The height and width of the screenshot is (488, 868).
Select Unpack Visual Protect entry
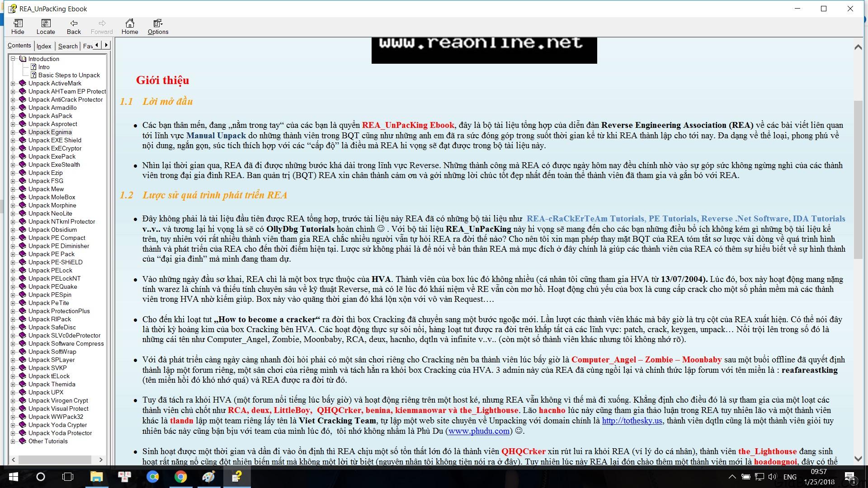tap(59, 408)
